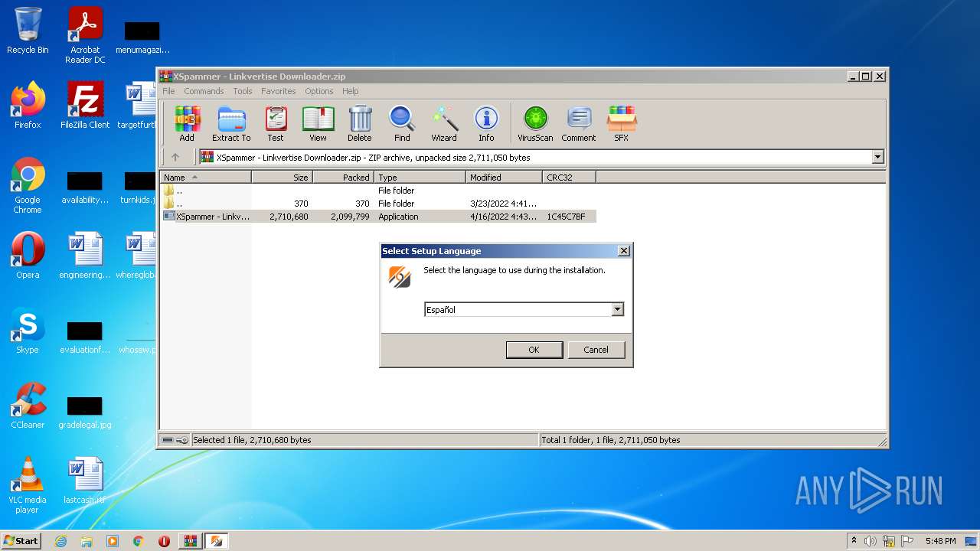Click the Delete toolbar icon
This screenshot has width=980, height=551.
[x=359, y=124]
